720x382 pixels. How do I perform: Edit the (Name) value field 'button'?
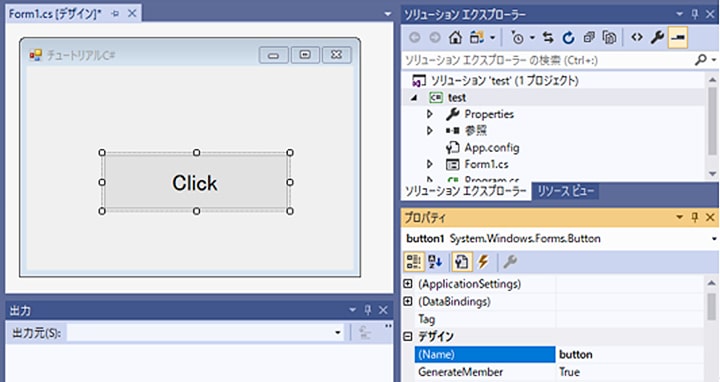click(630, 354)
